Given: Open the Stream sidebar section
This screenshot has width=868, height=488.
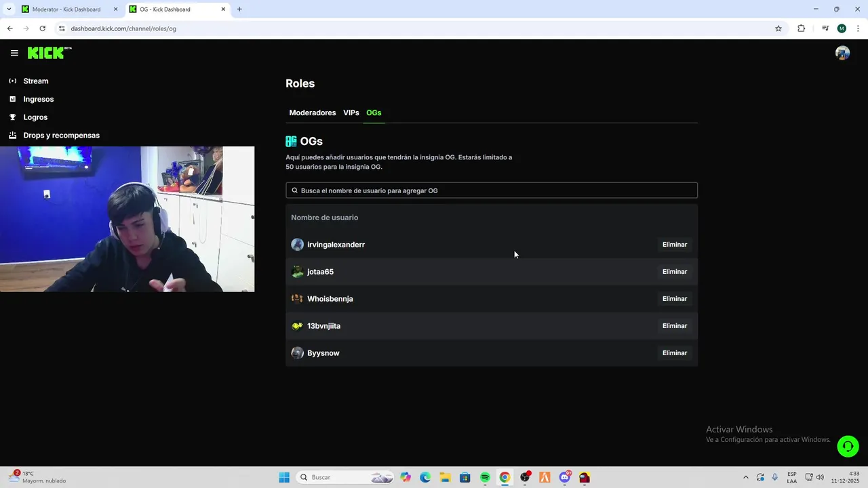Looking at the screenshot, I should 36,81.
